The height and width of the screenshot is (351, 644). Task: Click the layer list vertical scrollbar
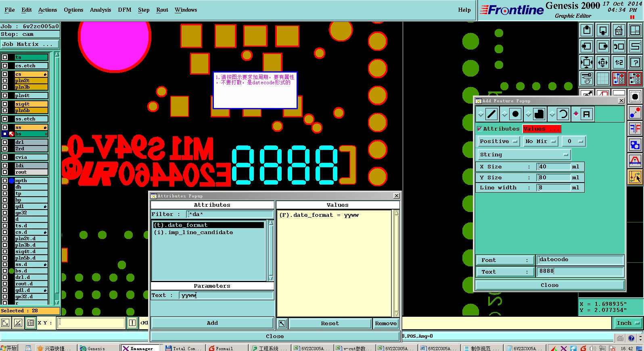point(57,177)
